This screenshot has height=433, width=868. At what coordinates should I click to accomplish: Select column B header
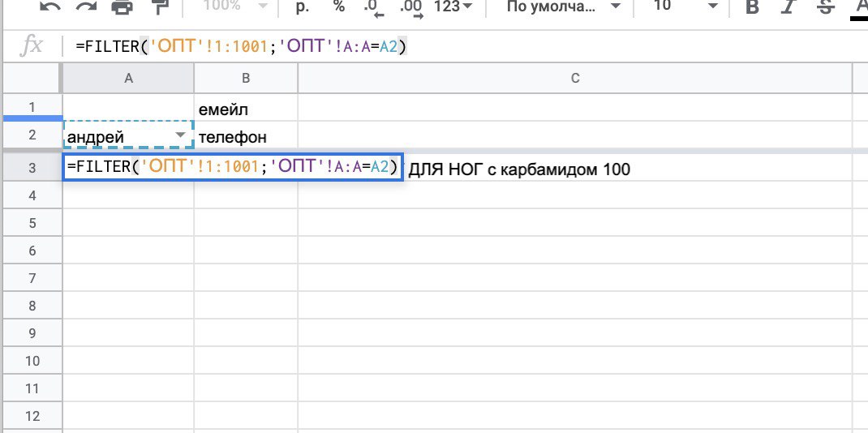246,78
